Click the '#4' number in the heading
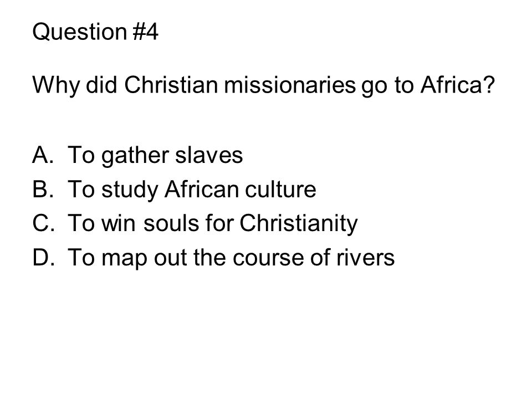Image resolution: width=532 pixels, height=399 pixels. click(146, 32)
